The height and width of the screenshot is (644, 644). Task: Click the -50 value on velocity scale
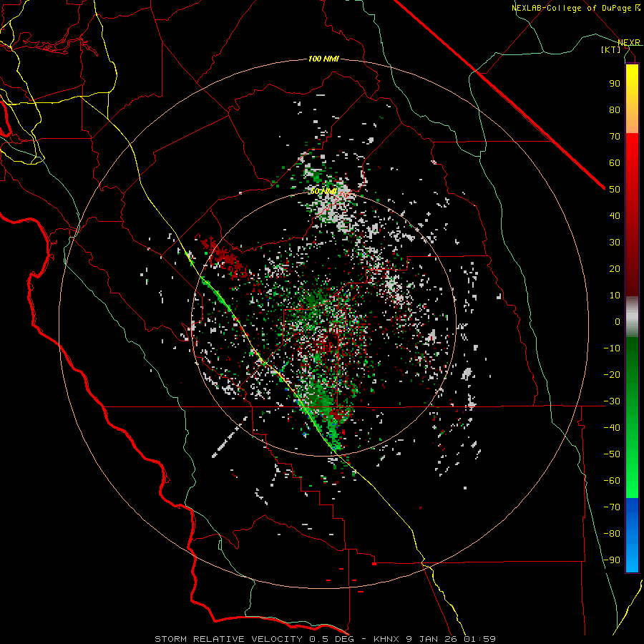click(x=612, y=454)
